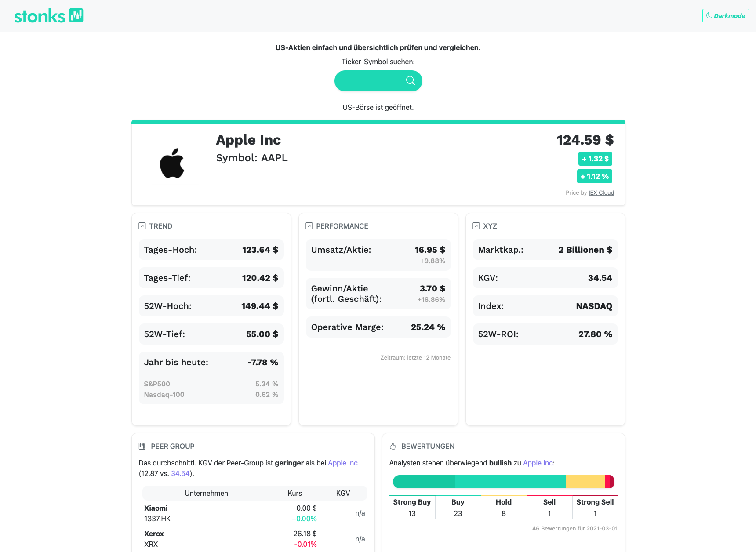The image size is (756, 552).
Task: Click the 'US-Börse ist geöffnet.' status
Action: [378, 107]
